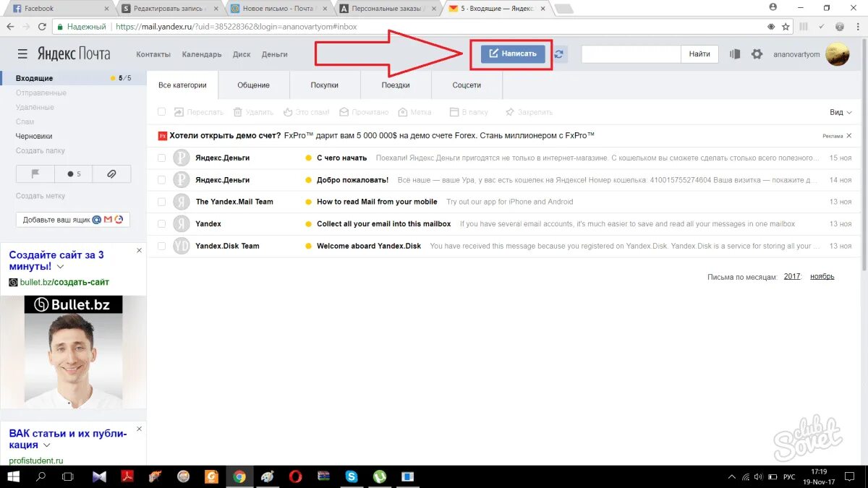The image size is (868, 488).
Task: Tick checkbox for 'Collect all your email' message
Action: [162, 224]
